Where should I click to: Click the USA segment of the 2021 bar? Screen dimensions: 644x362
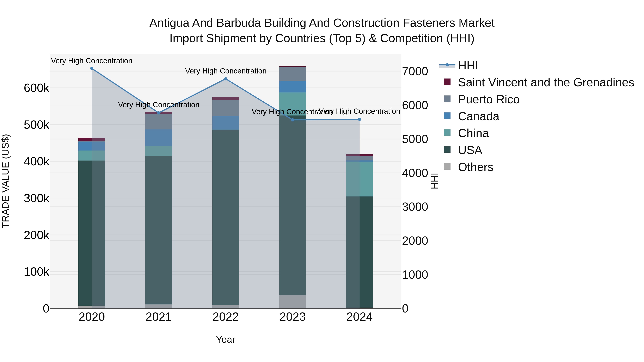coord(159,230)
